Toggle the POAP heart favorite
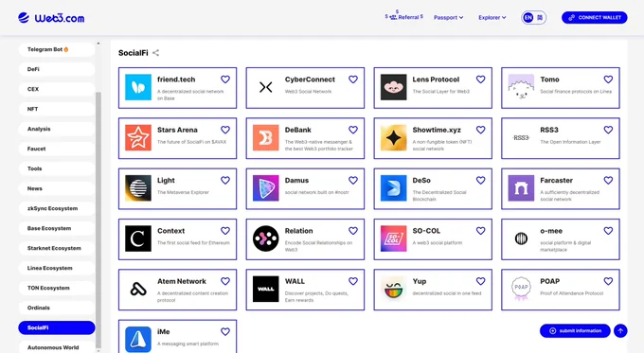 click(x=608, y=281)
